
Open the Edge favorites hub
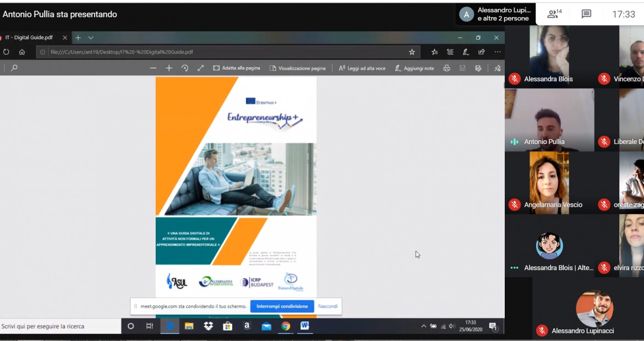[x=434, y=52]
